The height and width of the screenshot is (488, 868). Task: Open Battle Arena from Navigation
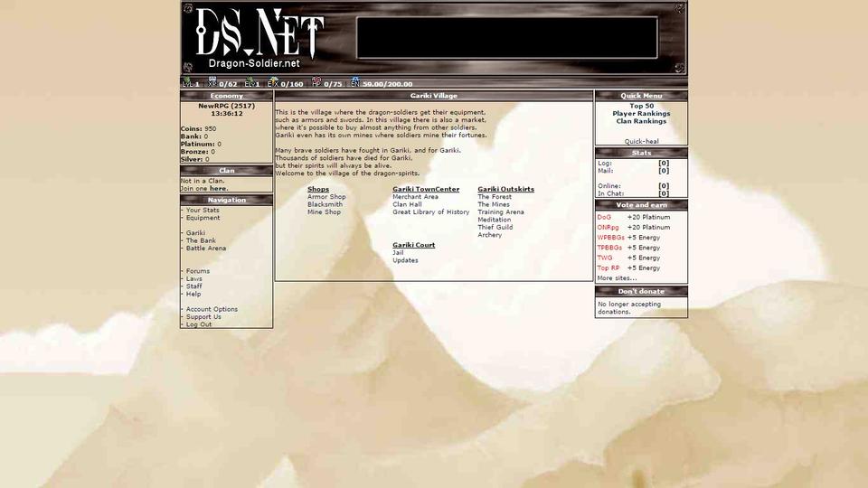pos(206,249)
